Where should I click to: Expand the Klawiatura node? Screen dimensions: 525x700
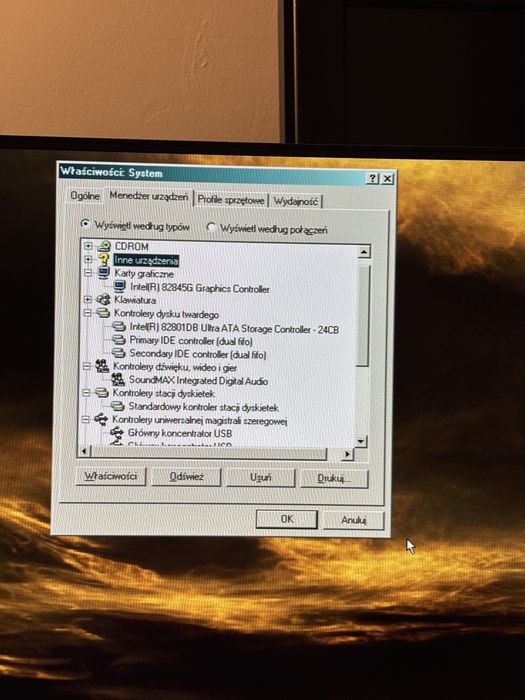click(88, 300)
